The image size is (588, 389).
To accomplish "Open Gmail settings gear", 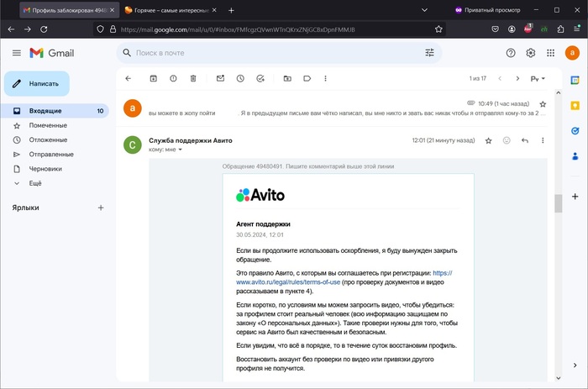I will pos(531,53).
